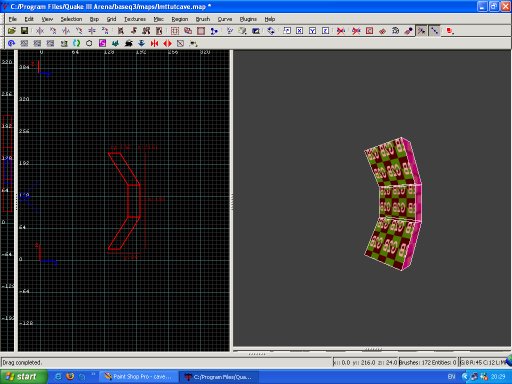Screen dimensions: 512x384
Task: Click the Hollow brush square icon
Action: point(201,31)
